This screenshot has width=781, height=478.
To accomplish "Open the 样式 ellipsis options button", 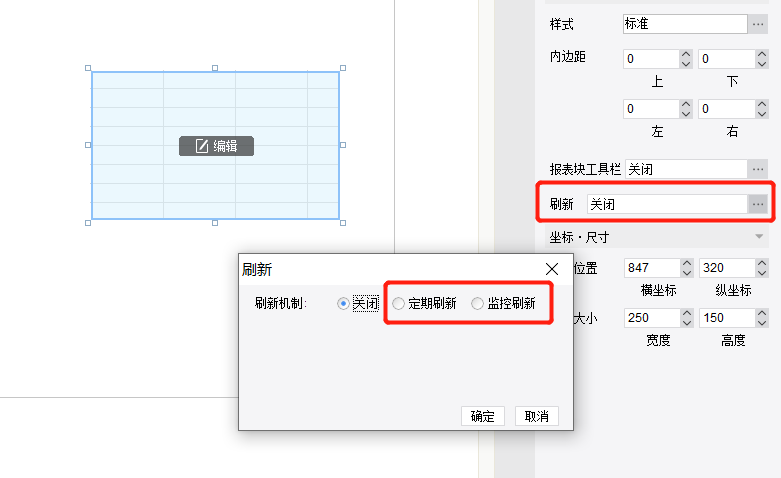I will [x=758, y=24].
